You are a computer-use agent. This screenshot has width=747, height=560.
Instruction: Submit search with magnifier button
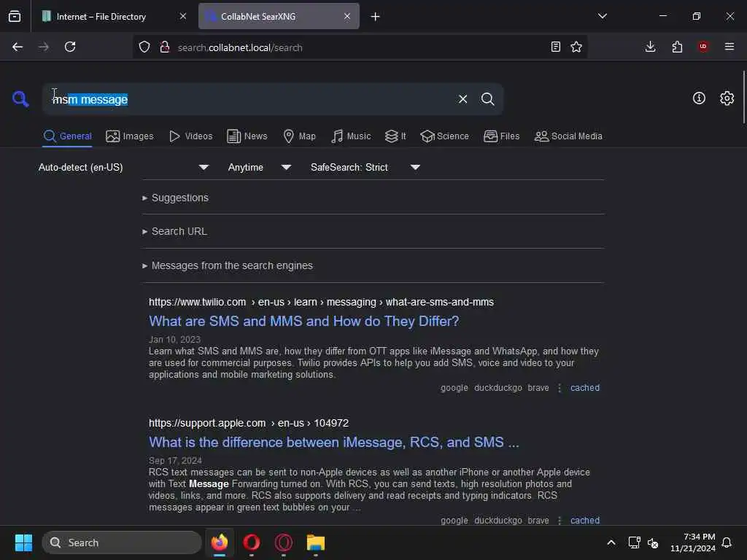tap(487, 99)
